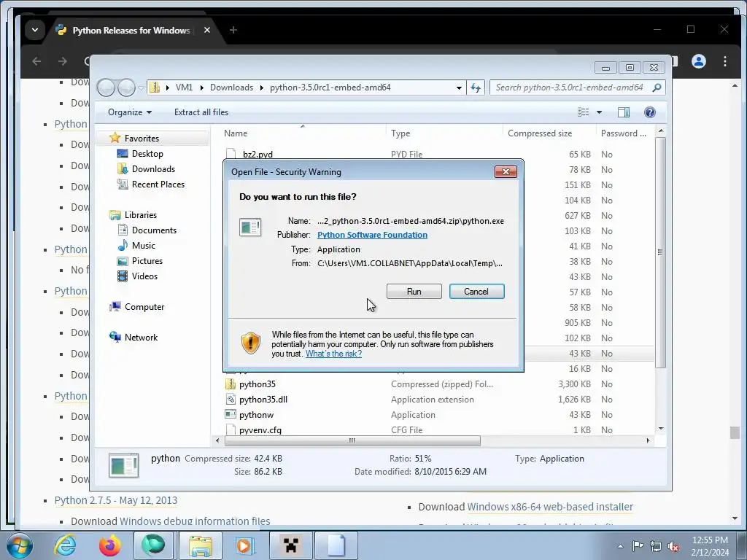Open Downloads in the navigation pane
The image size is (747, 560).
153,169
